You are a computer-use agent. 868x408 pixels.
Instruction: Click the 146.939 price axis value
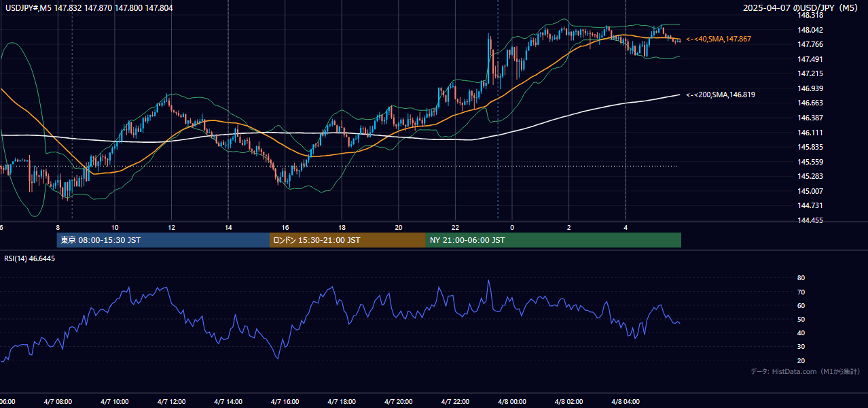(810, 88)
